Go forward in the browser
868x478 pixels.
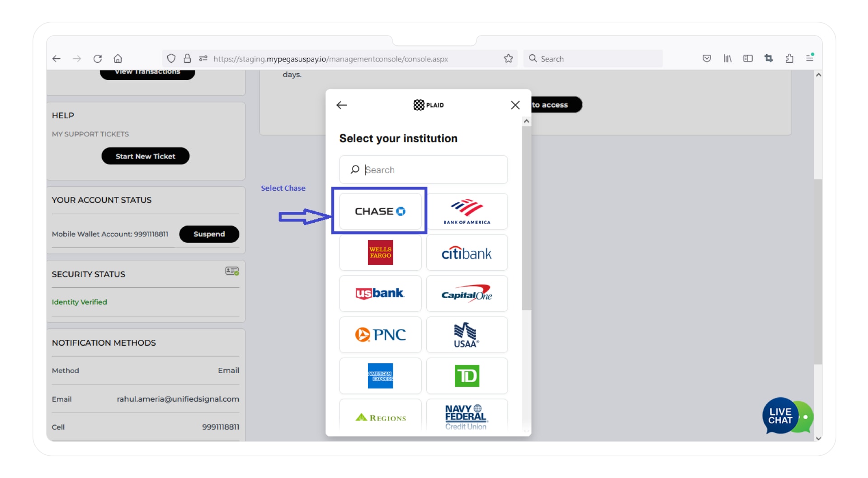coord(77,59)
